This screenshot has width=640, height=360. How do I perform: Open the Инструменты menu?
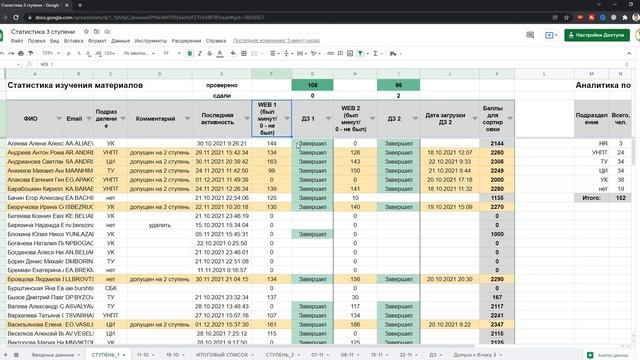pyautogui.click(x=151, y=41)
